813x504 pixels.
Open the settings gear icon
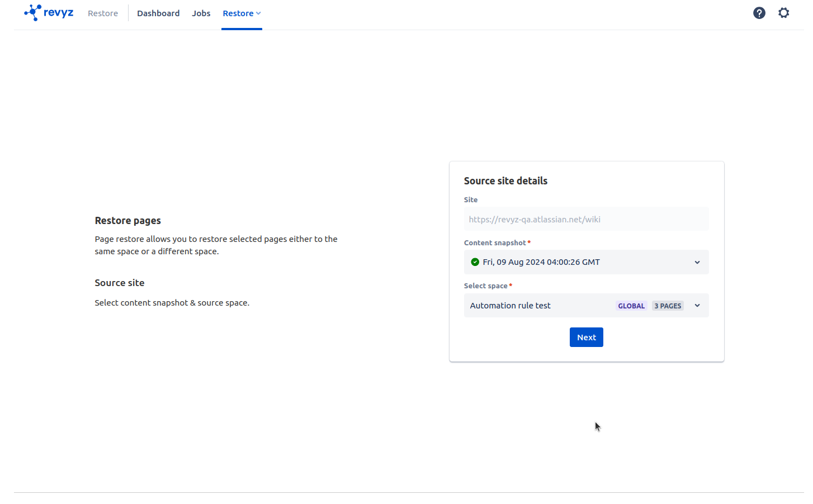pyautogui.click(x=783, y=13)
